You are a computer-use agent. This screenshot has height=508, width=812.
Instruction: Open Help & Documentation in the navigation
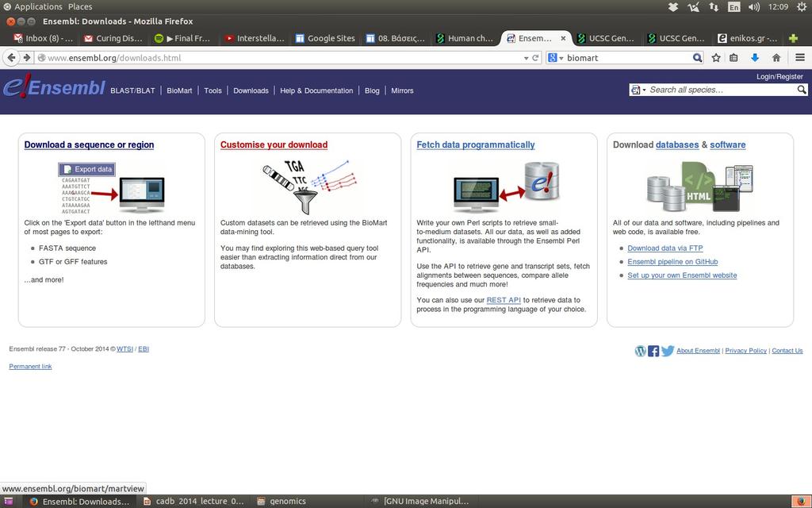[316, 90]
